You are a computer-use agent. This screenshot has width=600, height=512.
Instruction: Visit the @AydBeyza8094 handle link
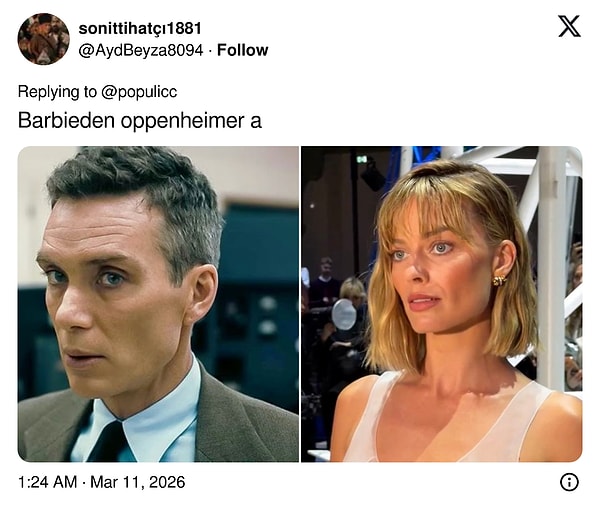point(141,50)
